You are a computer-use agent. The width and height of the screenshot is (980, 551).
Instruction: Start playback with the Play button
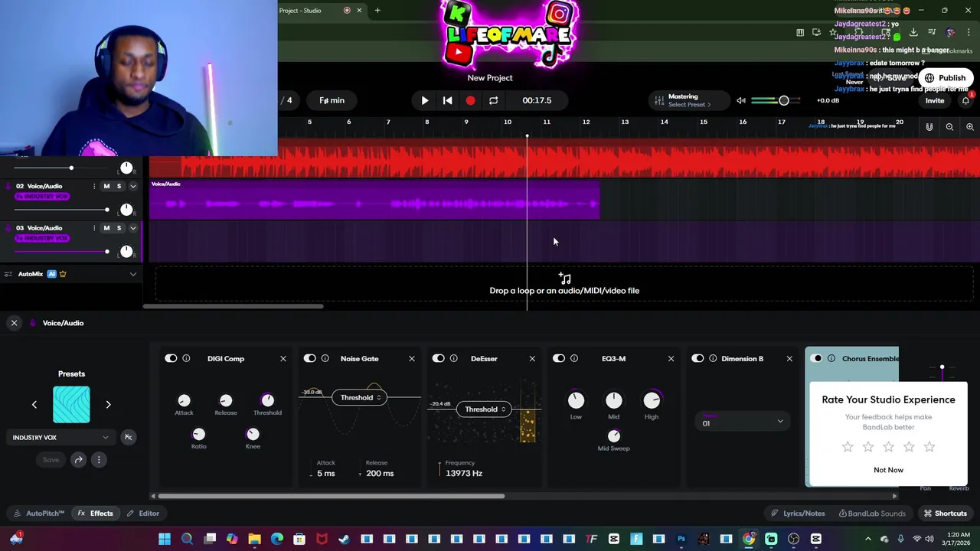(425, 100)
